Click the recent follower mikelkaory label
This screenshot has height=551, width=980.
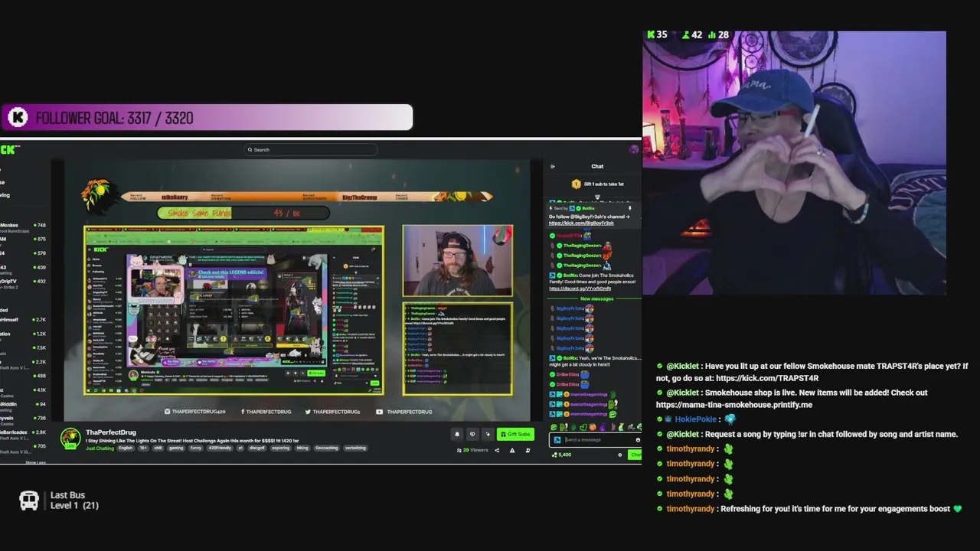coord(174,197)
